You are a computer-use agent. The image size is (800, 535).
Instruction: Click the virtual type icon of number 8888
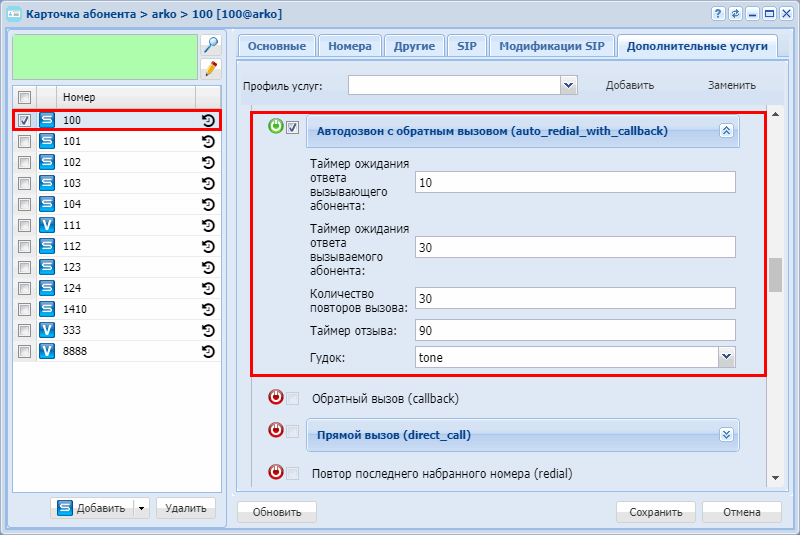(x=47, y=351)
